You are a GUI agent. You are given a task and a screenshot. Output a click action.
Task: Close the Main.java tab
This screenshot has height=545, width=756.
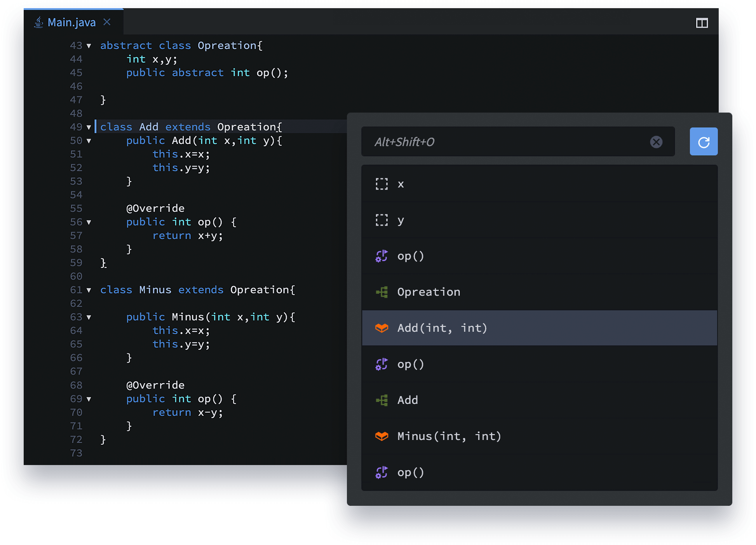(107, 22)
